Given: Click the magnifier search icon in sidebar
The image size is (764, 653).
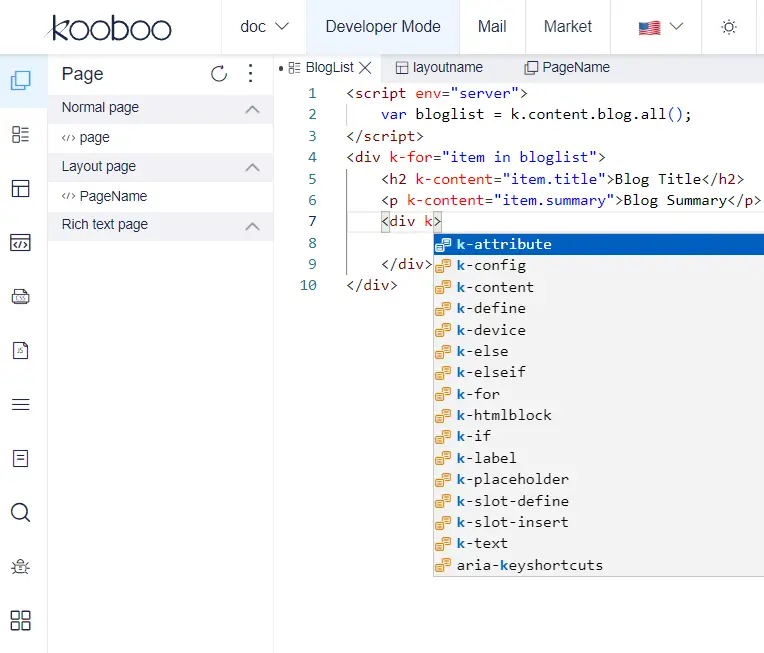Looking at the screenshot, I should click(20, 512).
